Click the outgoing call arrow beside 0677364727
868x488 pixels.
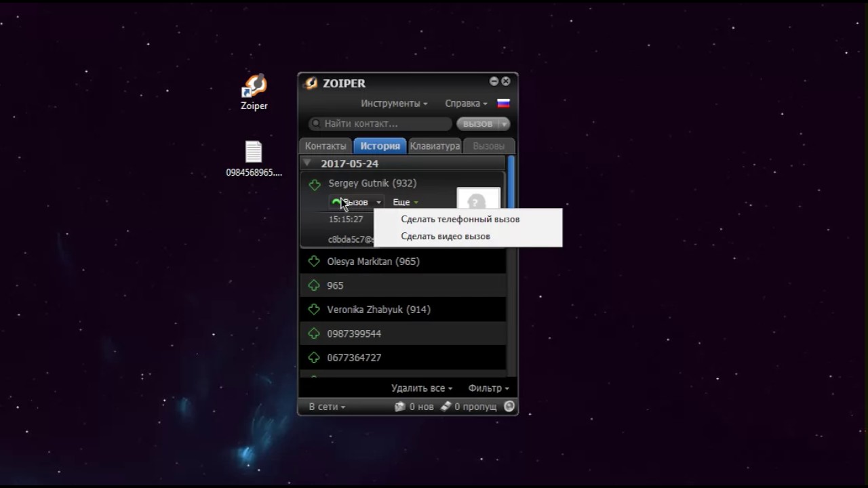tap(313, 357)
